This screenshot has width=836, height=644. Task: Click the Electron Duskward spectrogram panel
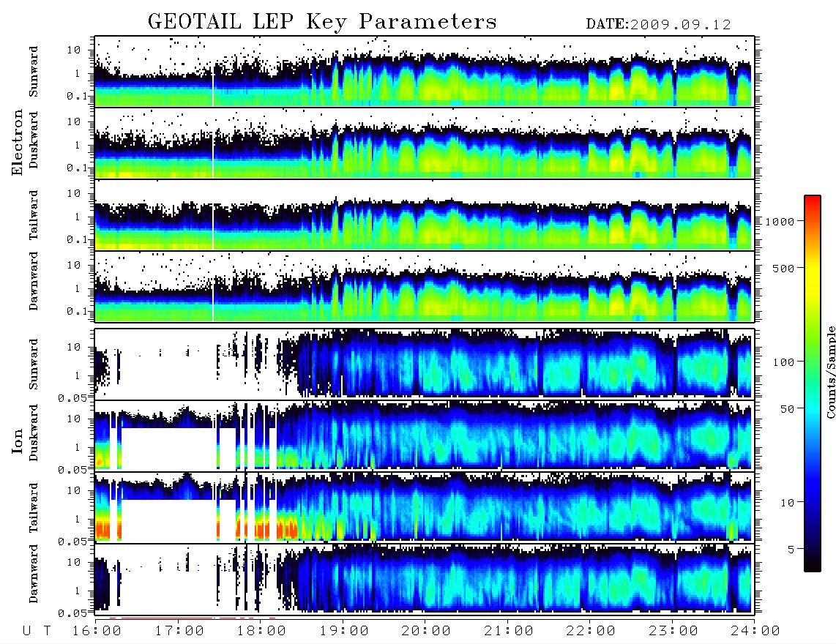point(425,143)
